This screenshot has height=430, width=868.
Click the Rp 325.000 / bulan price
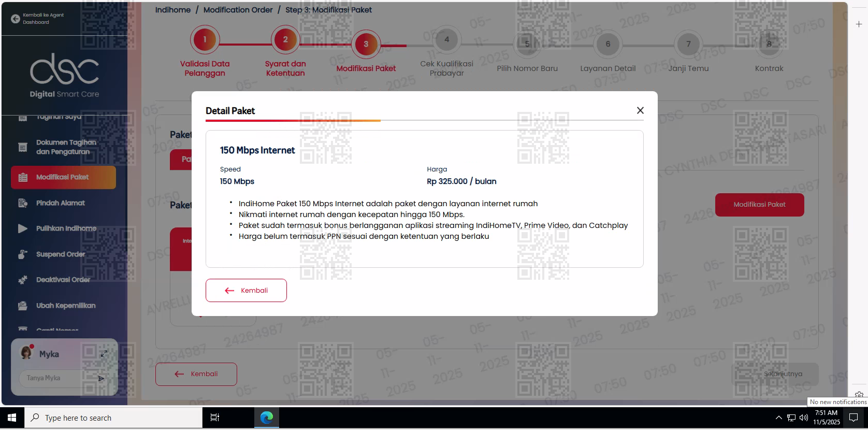pos(461,181)
